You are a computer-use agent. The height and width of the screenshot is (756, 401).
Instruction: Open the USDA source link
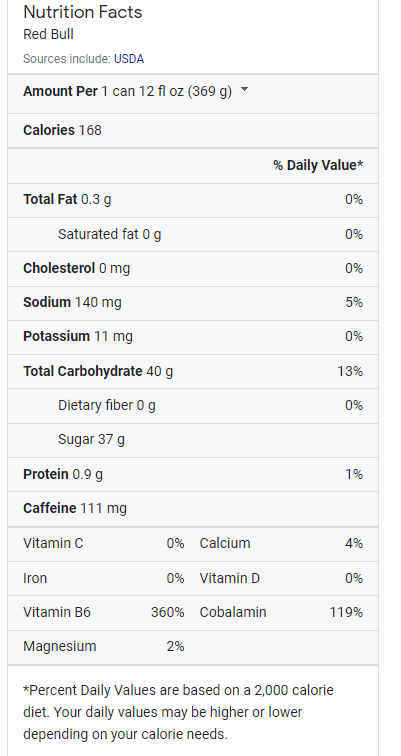[x=129, y=59]
